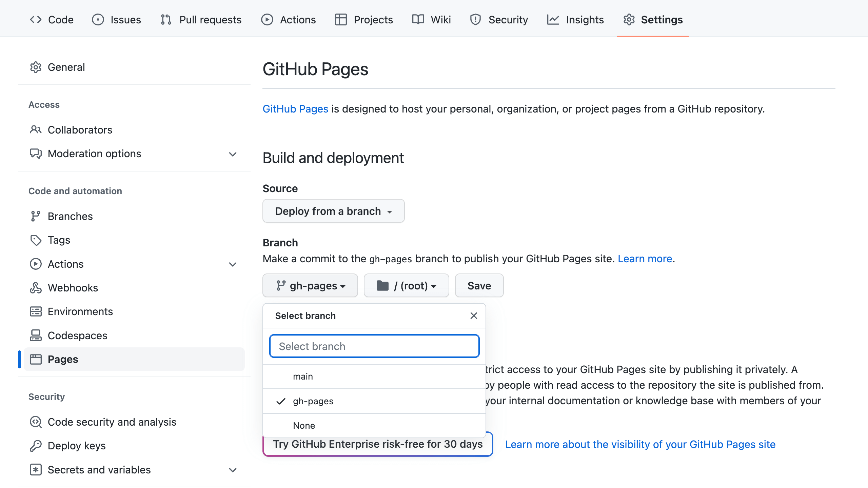This screenshot has width=868, height=488.
Task: Open the Code tab
Action: [x=52, y=20]
